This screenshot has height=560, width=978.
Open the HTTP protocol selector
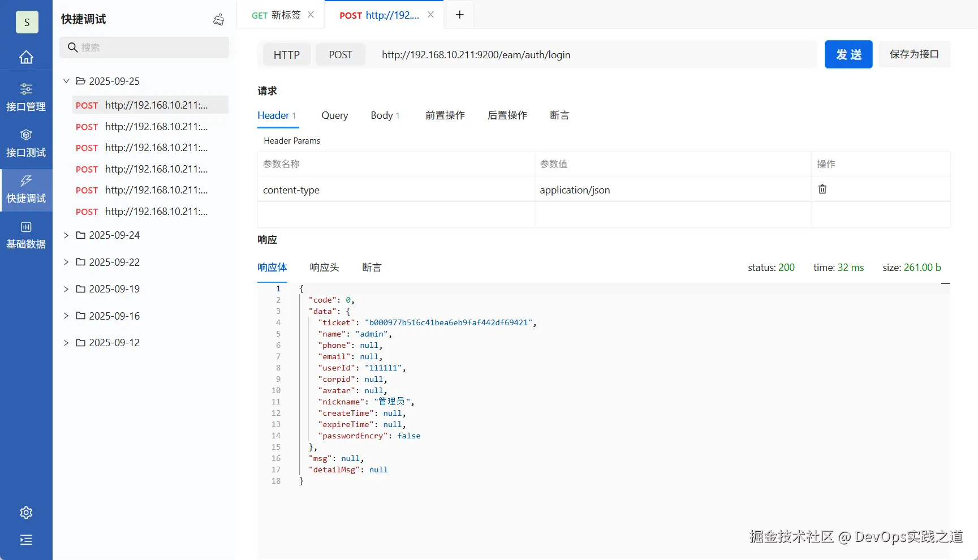point(287,55)
